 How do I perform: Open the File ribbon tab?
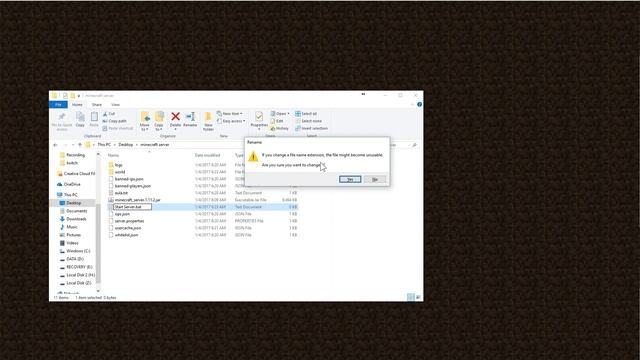58,105
